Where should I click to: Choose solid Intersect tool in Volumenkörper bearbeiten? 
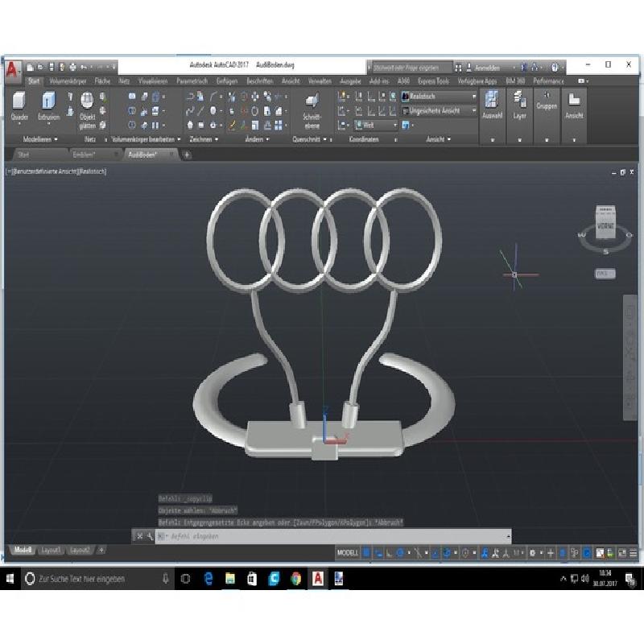point(132,125)
